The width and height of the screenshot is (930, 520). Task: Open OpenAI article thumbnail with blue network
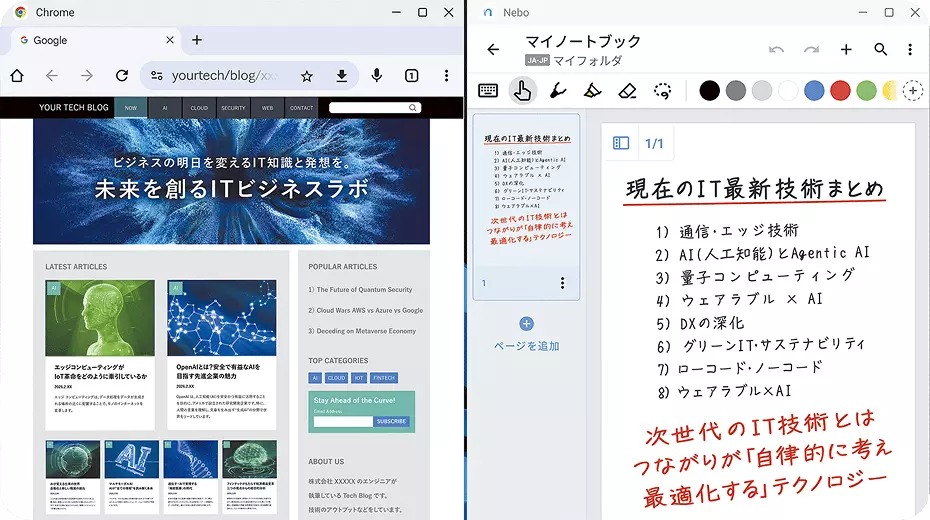click(x=222, y=318)
